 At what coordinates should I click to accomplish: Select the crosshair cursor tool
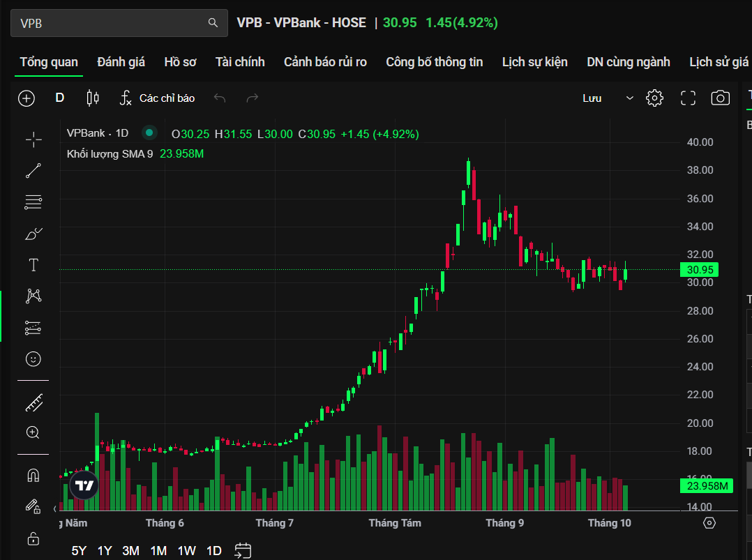tap(33, 139)
